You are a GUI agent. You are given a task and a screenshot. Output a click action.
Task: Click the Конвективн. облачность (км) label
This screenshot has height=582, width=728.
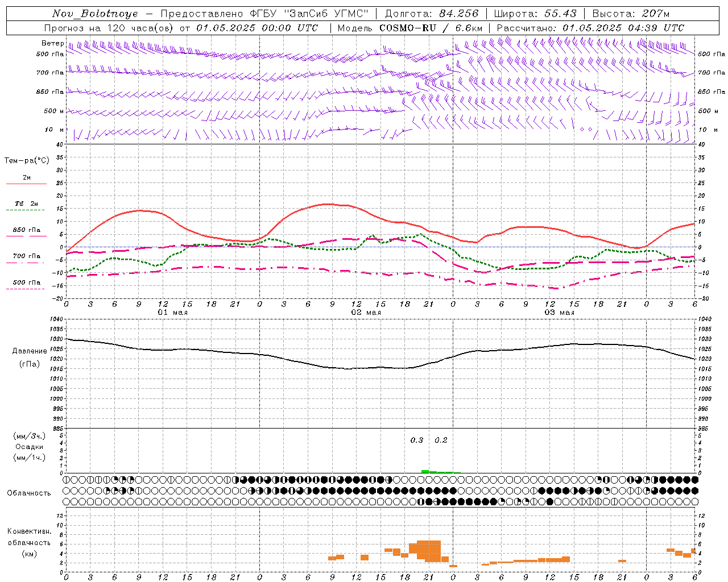[x=29, y=542]
